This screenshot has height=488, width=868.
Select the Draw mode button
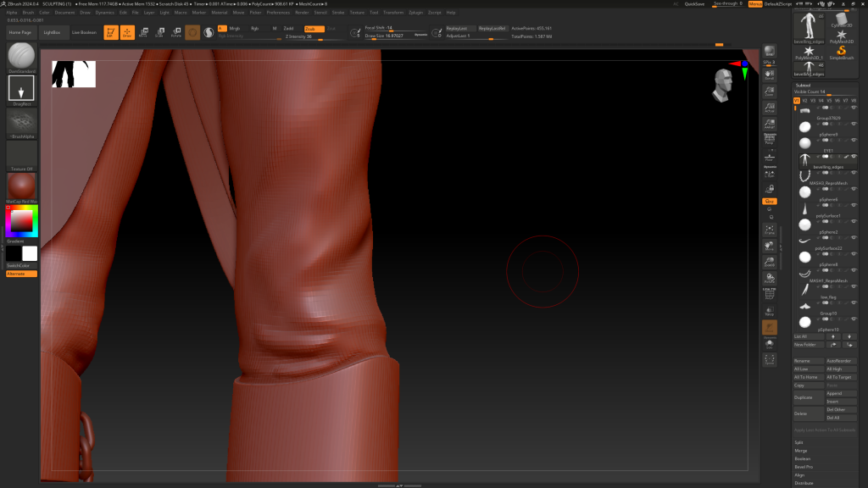(127, 32)
